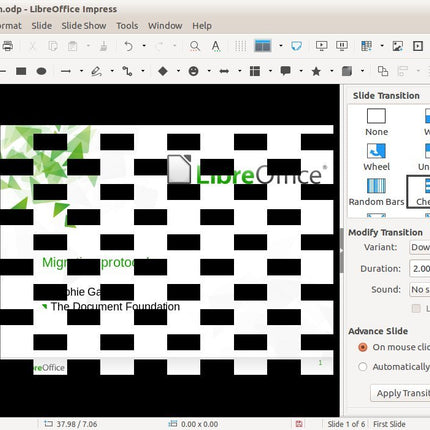Expand the Stars shapes dropdown arrow

[332, 71]
